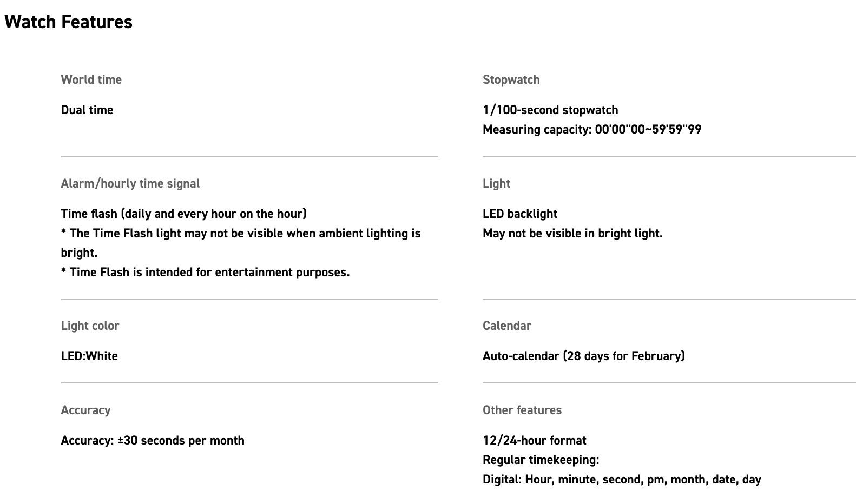This screenshot has height=504, width=856.
Task: Click the entertainment purposes note
Action: pyautogui.click(x=205, y=272)
